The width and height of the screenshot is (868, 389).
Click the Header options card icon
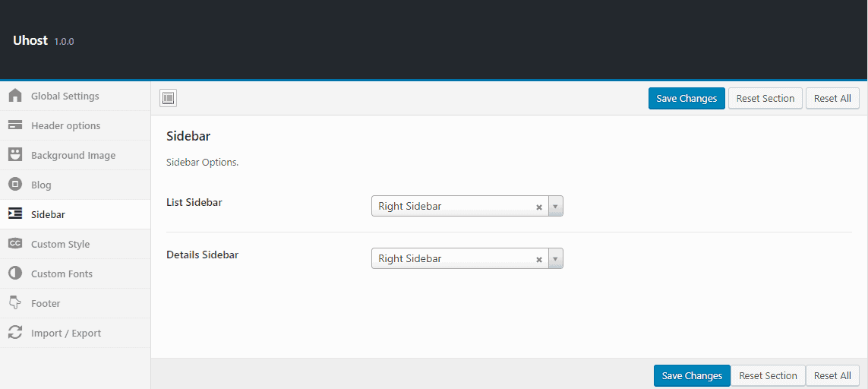[15, 125]
